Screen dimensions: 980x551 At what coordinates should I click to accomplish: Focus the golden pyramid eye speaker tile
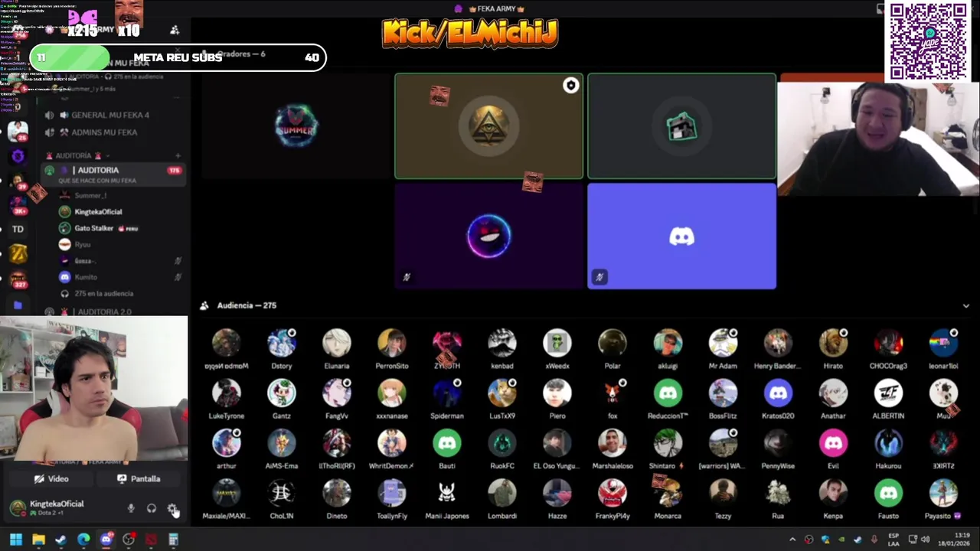pyautogui.click(x=488, y=126)
